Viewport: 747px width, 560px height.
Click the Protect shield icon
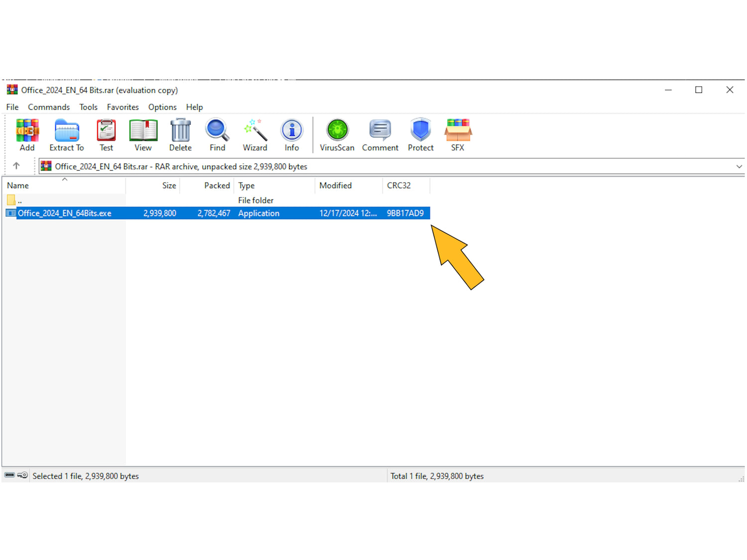[x=421, y=135]
